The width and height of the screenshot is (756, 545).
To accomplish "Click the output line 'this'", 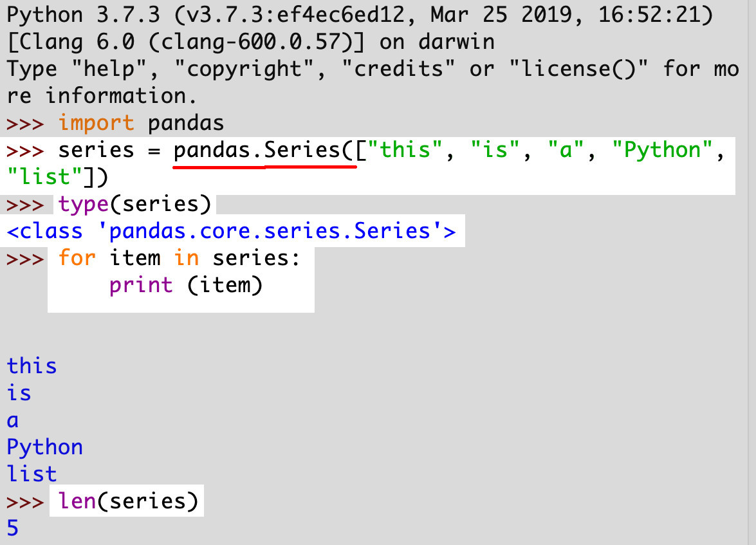I will [32, 366].
